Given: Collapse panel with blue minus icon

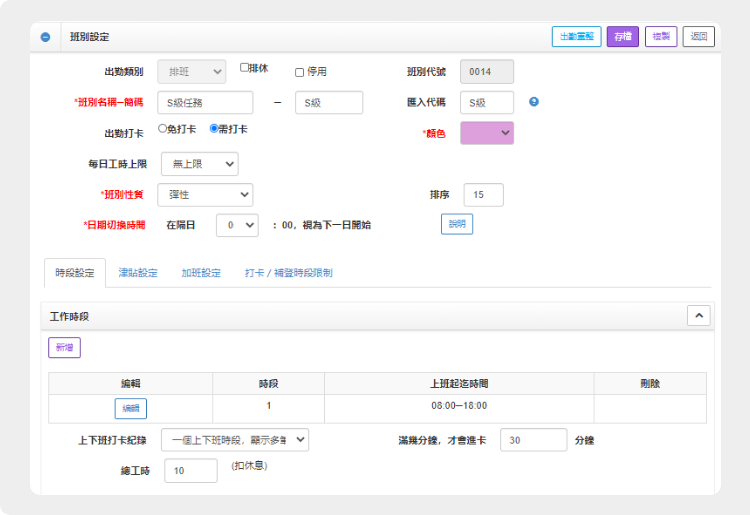Looking at the screenshot, I should [45, 37].
